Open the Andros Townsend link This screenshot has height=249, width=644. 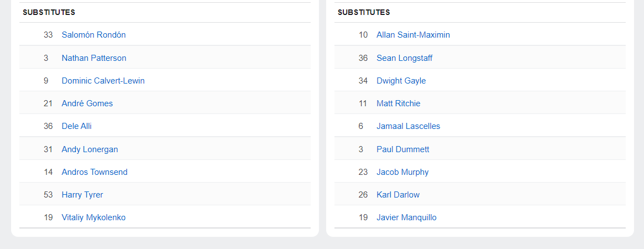(x=95, y=172)
